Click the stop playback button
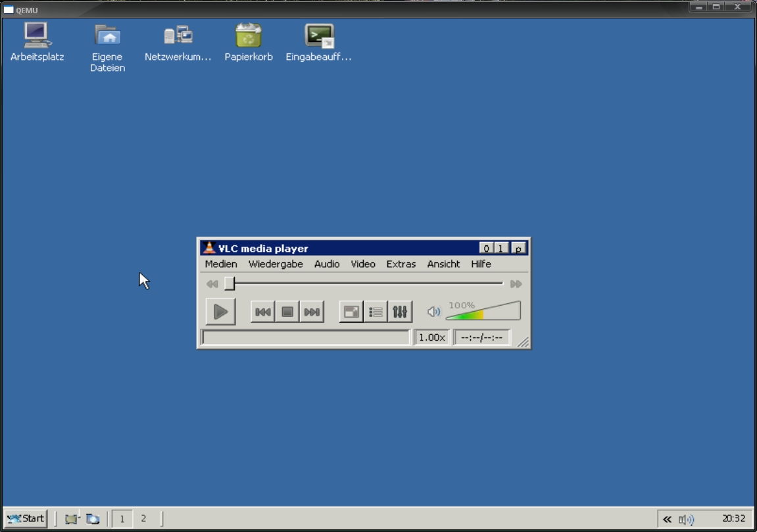 287,312
